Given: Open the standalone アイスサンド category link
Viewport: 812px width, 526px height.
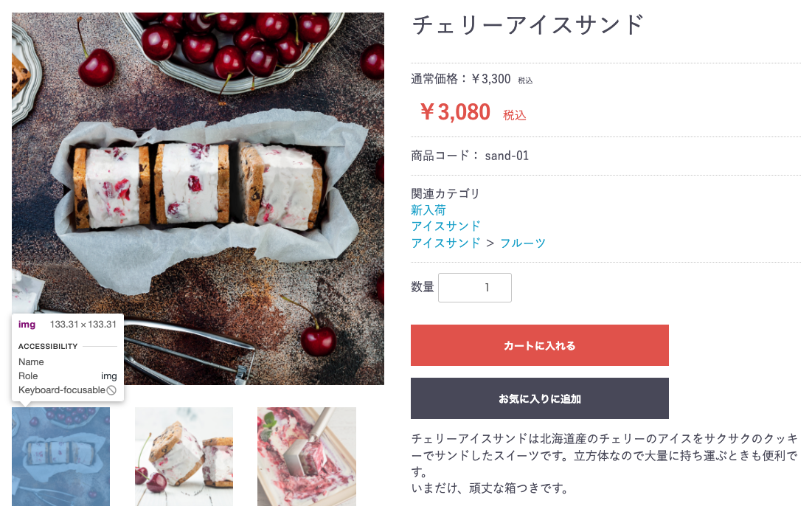Looking at the screenshot, I should tap(445, 226).
